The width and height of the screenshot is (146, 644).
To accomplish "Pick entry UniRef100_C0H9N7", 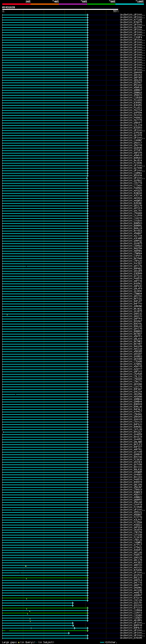I will pyautogui.click(x=131, y=140).
